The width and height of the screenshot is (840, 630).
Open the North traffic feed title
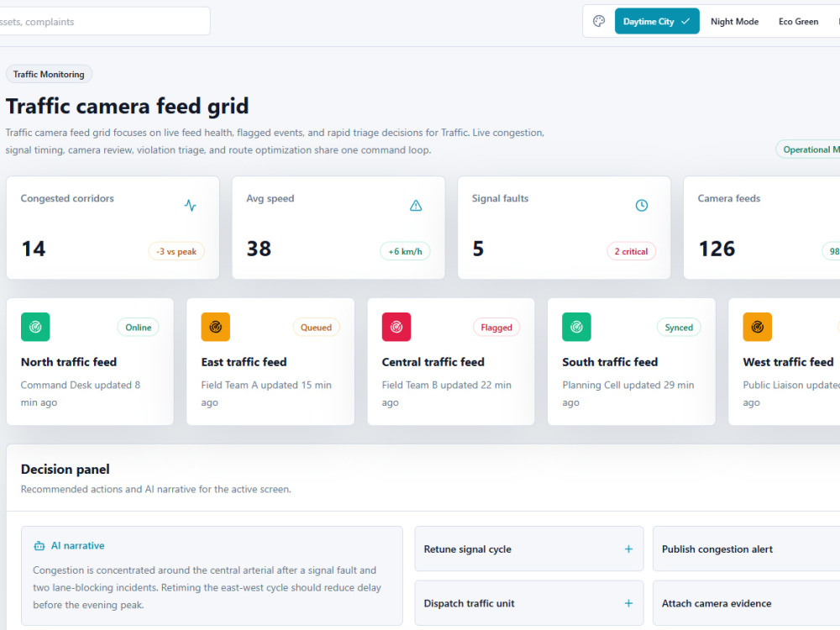[69, 362]
